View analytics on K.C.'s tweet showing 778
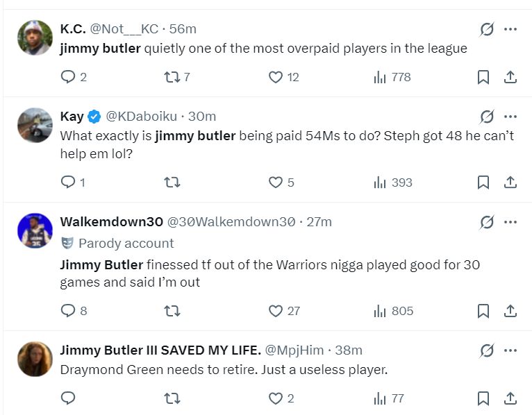The image size is (532, 415). pos(380,77)
